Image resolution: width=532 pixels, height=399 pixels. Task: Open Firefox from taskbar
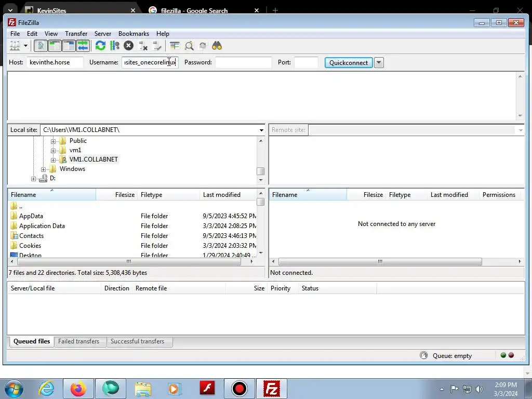78,389
